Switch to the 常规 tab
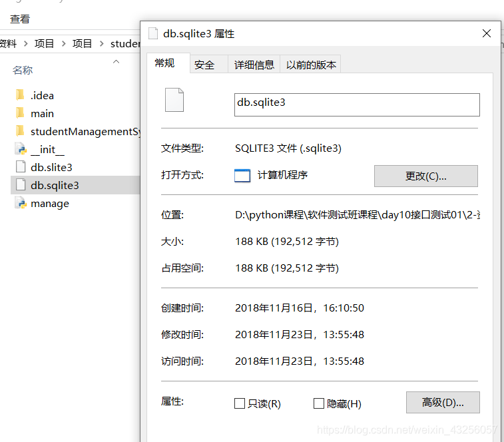The height and width of the screenshot is (442, 504). click(168, 63)
